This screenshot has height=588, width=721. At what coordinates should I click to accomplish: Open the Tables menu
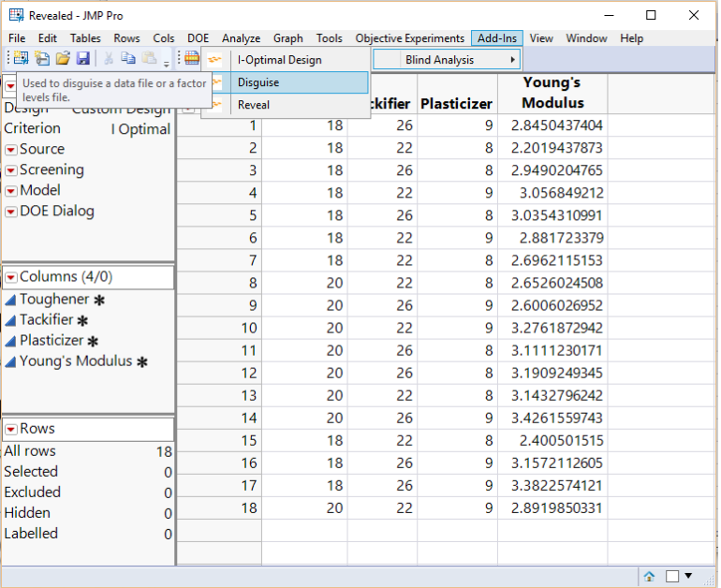[85, 38]
